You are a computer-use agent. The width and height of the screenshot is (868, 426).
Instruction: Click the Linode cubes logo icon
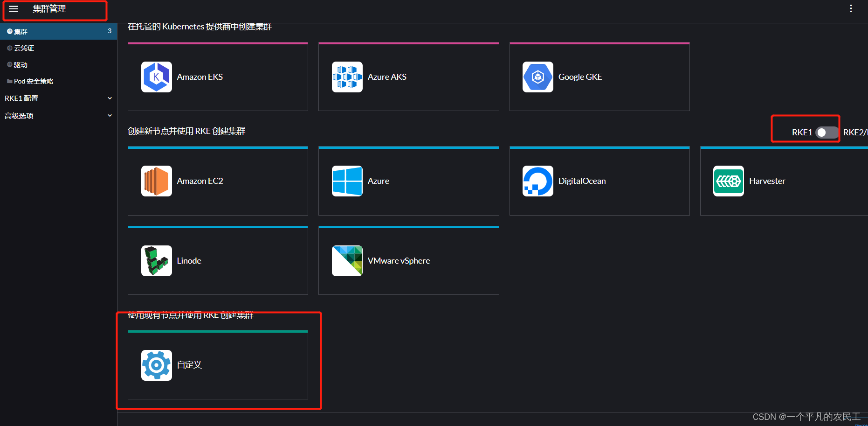pyautogui.click(x=157, y=261)
